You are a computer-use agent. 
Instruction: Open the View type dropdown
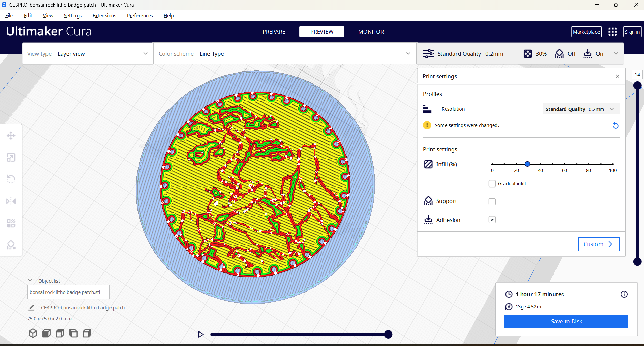88,54
